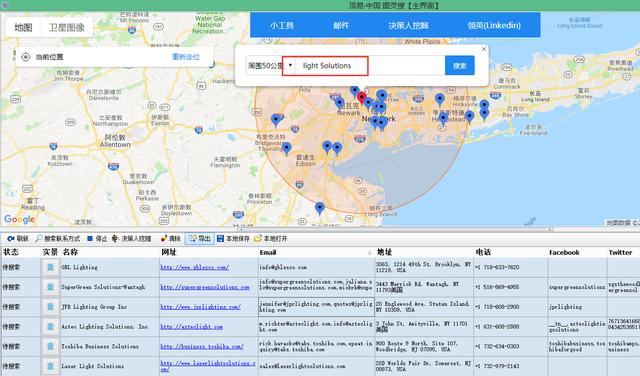Click the blue 搜索 button
The width and height of the screenshot is (640, 376).
[460, 65]
